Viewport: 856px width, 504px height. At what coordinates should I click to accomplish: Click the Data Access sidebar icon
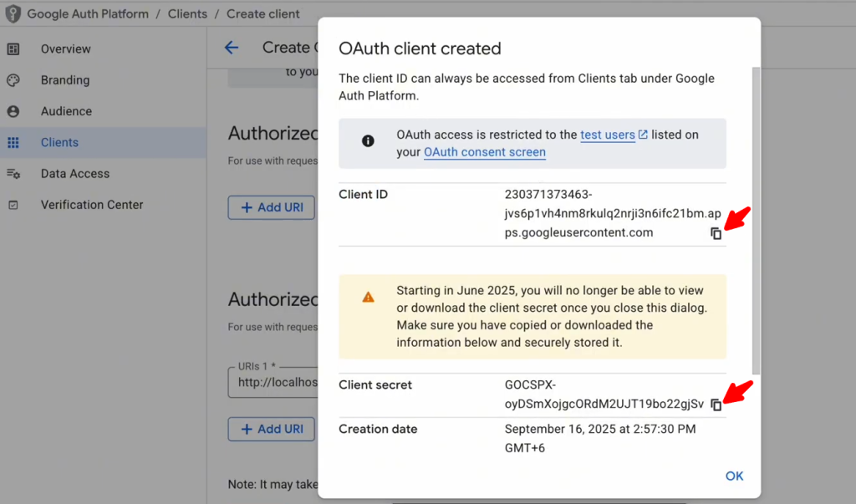click(x=13, y=174)
